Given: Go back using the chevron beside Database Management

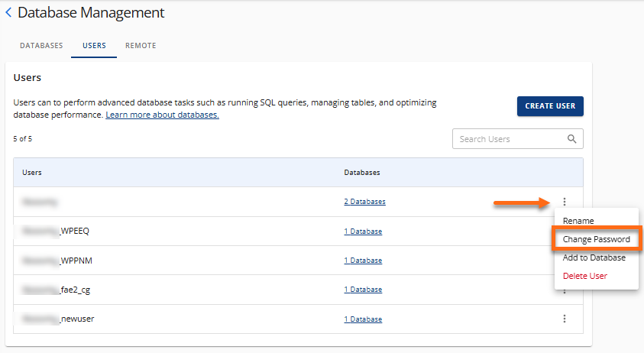Looking at the screenshot, I should coord(8,13).
